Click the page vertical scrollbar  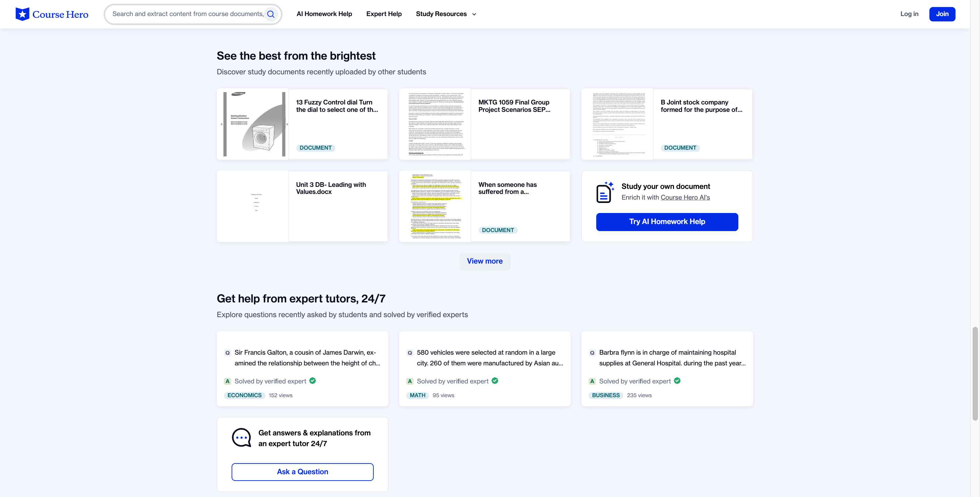click(975, 373)
